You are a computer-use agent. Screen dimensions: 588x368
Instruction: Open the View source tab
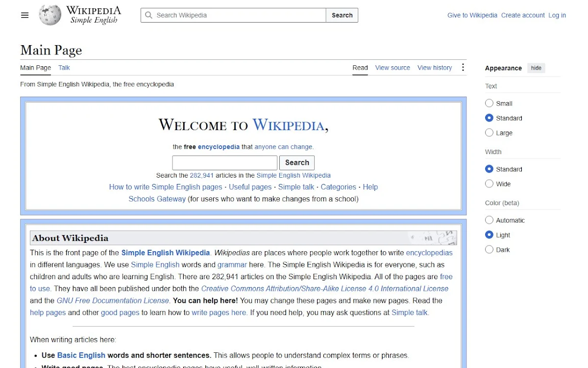click(x=392, y=68)
